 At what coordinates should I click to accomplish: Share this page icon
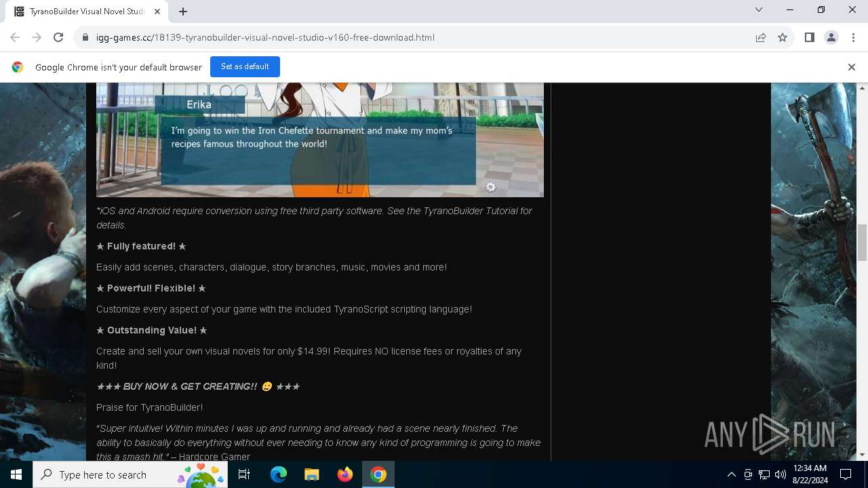[761, 37]
